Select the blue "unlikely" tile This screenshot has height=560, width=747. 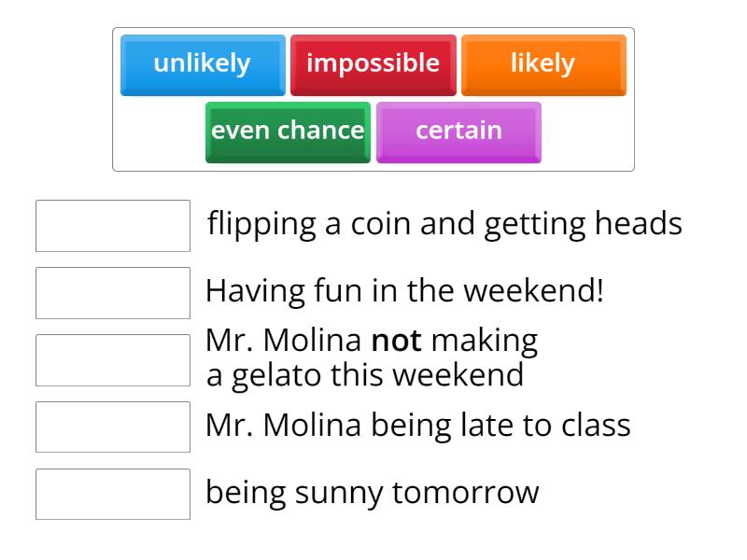click(x=202, y=63)
